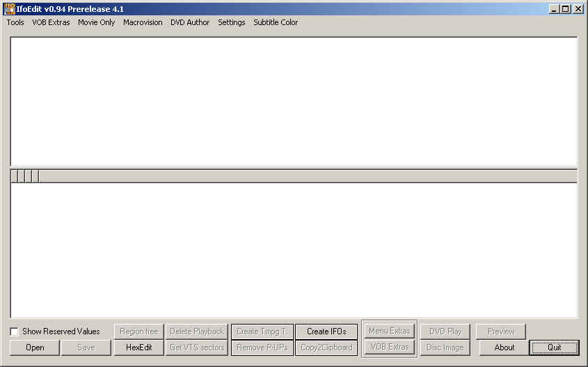Click inside the upper IFO list pane
This screenshot has height=367, width=588.
click(x=294, y=101)
